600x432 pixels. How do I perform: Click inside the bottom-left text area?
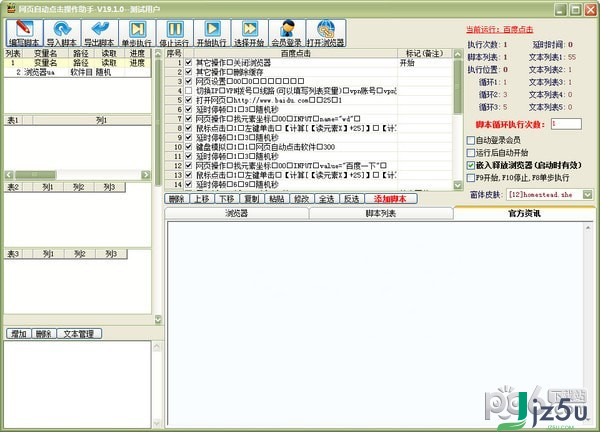coord(78,384)
